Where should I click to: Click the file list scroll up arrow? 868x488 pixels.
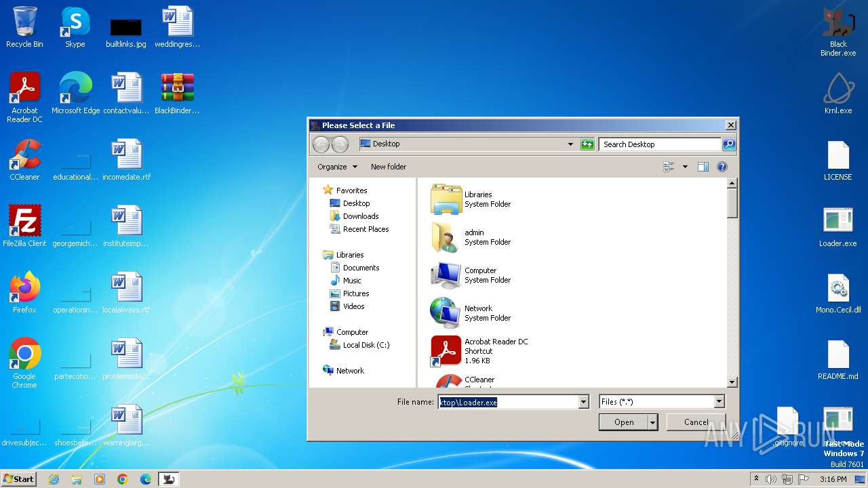[x=732, y=183]
